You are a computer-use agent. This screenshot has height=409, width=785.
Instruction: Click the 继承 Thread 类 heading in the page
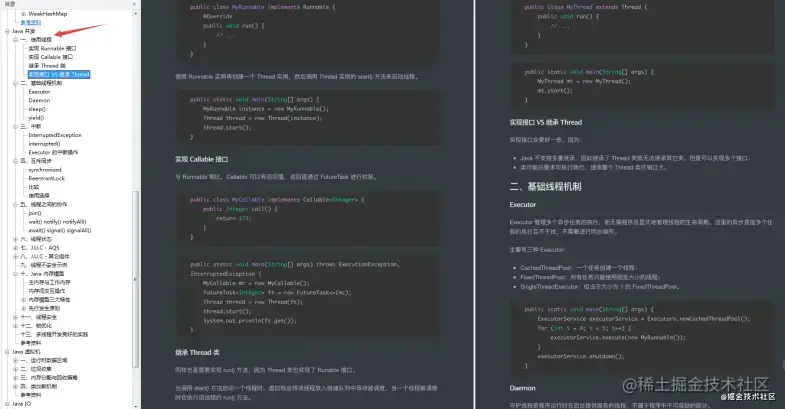pyautogui.click(x=197, y=352)
